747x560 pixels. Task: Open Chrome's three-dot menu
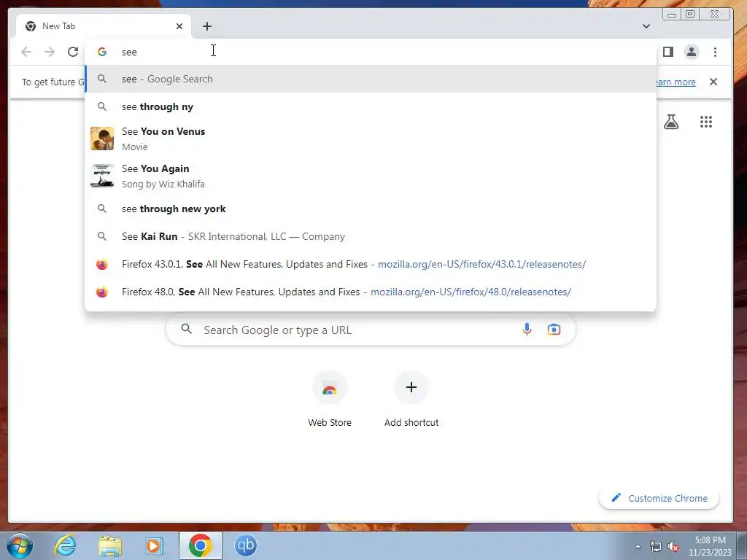click(x=715, y=52)
